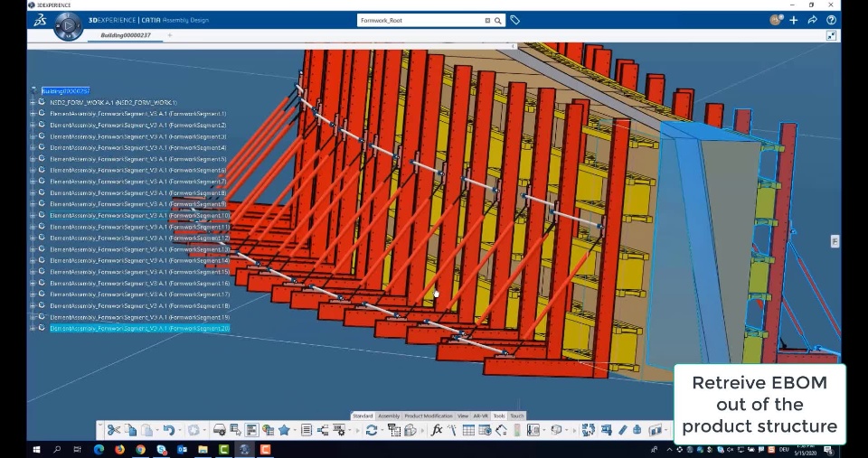This screenshot has height=458, width=868.
Task: Click the tag icon beside search field
Action: point(514,20)
